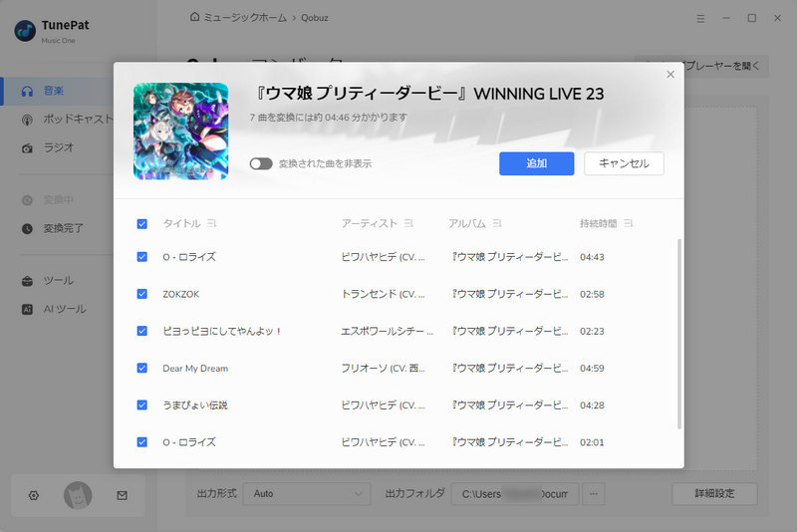This screenshot has width=797, height=532.
Task: Click artist トランセンド (CV. ...
Action: [383, 294]
